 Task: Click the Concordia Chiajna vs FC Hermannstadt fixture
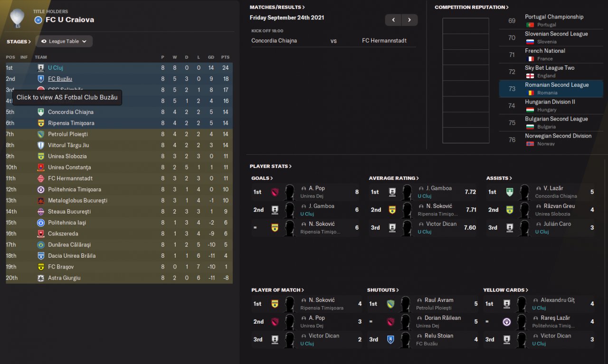pos(333,41)
